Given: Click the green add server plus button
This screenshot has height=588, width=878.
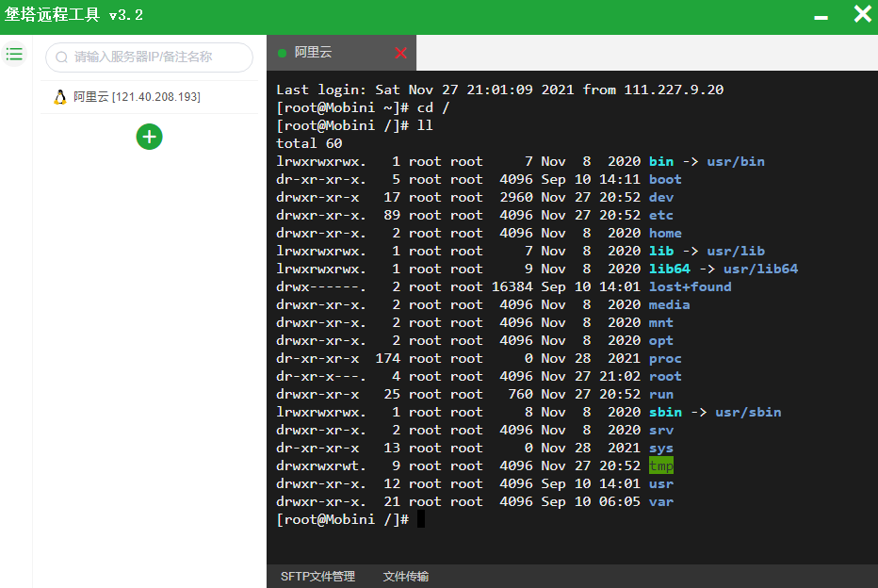Looking at the screenshot, I should pos(150,137).
